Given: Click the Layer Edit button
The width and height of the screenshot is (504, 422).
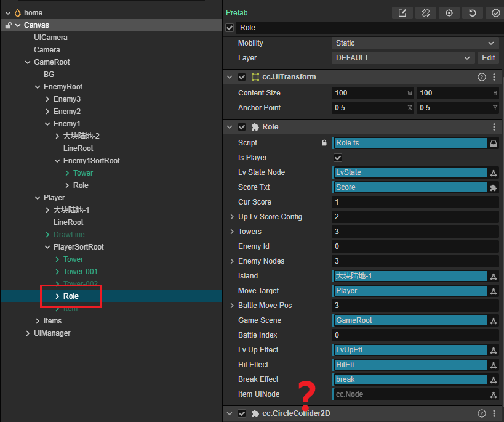Looking at the screenshot, I should (488, 58).
